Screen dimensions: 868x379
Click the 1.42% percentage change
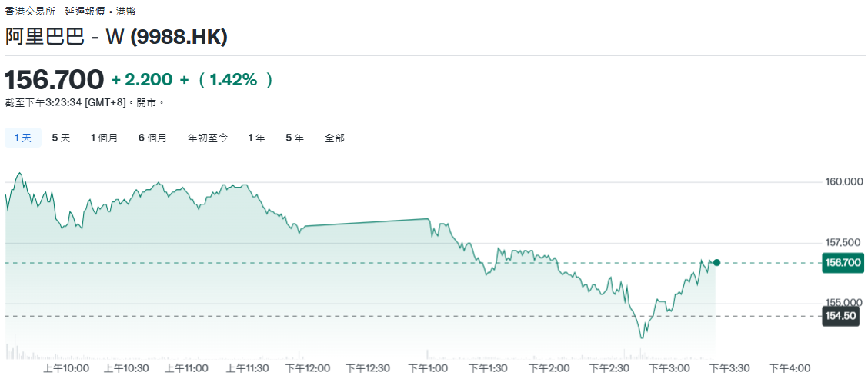[235, 80]
